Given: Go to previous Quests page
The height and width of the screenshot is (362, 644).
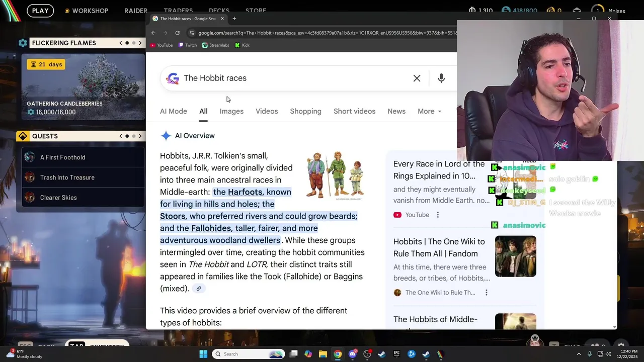Looking at the screenshot, I should point(121,136).
